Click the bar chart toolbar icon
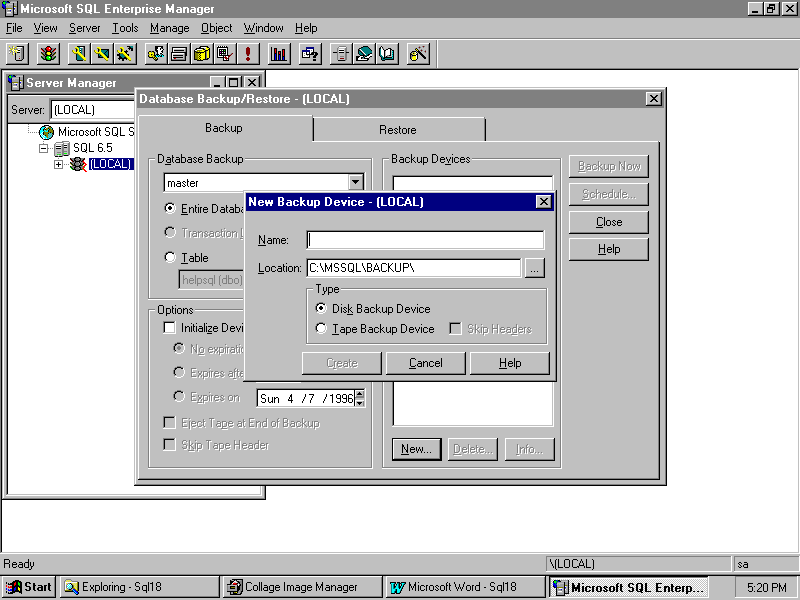Viewport: 800px width, 600px height. 279,54
